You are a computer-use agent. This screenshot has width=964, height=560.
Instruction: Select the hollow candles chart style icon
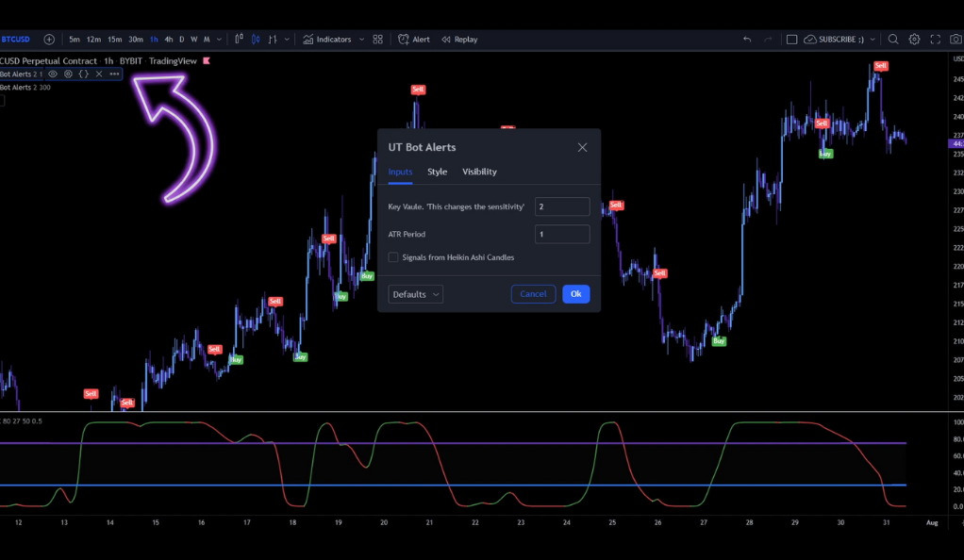[x=240, y=39]
